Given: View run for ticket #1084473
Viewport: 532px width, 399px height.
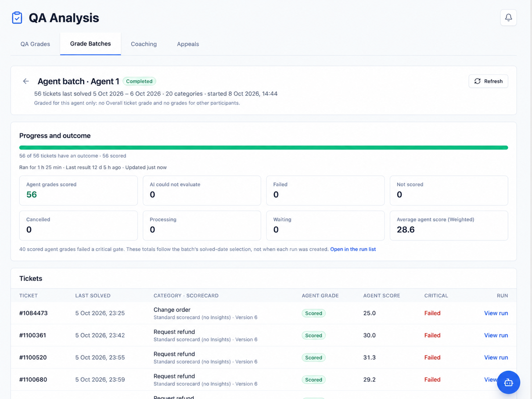Looking at the screenshot, I should pyautogui.click(x=496, y=313).
